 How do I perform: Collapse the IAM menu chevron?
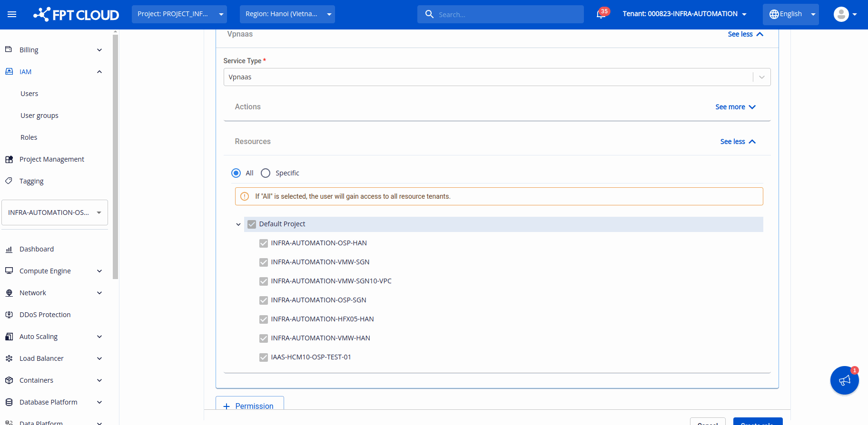(99, 72)
